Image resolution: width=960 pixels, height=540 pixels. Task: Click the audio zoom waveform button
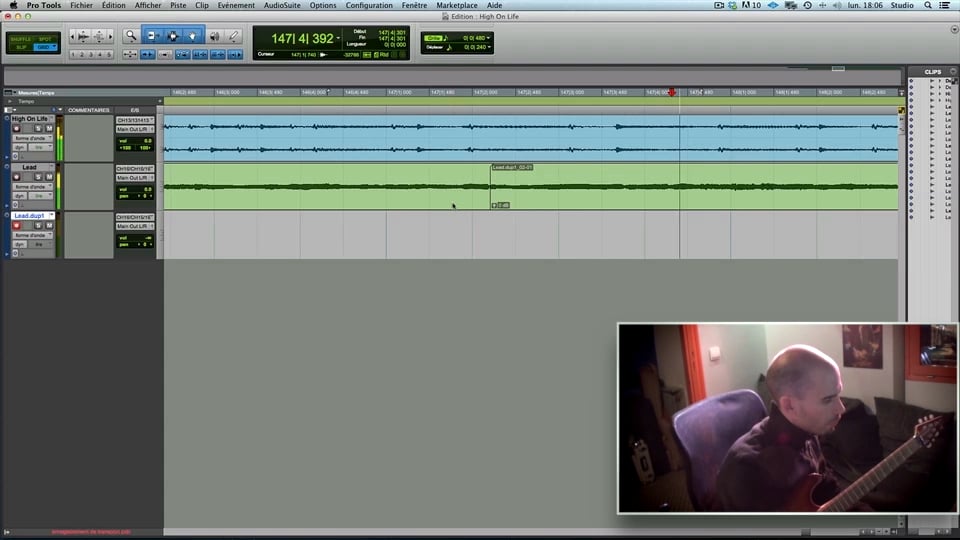click(83, 37)
